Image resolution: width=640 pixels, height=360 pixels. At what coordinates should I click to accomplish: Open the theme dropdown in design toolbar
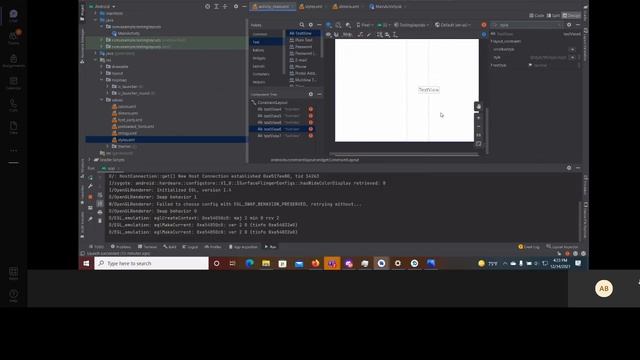[x=411, y=25]
